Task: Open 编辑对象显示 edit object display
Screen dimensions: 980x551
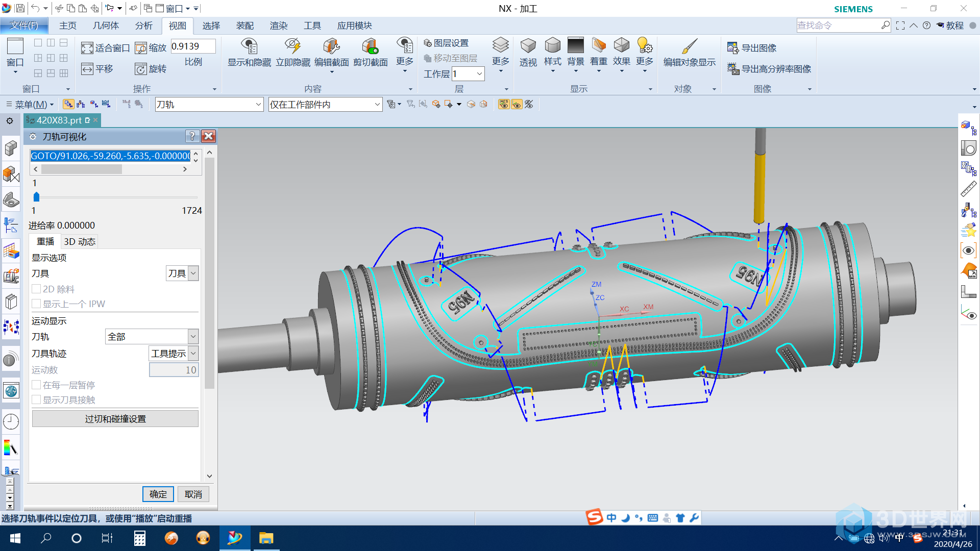Action: pos(690,53)
